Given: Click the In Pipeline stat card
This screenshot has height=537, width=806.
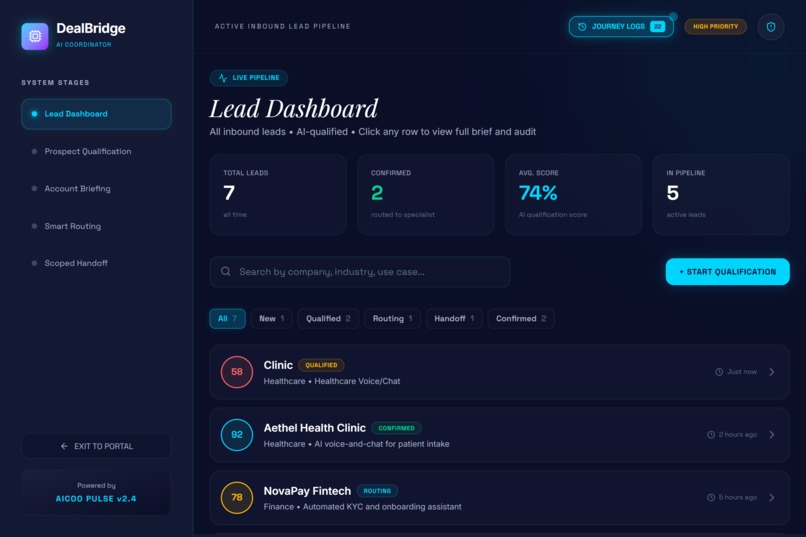Looking at the screenshot, I should coord(721,194).
